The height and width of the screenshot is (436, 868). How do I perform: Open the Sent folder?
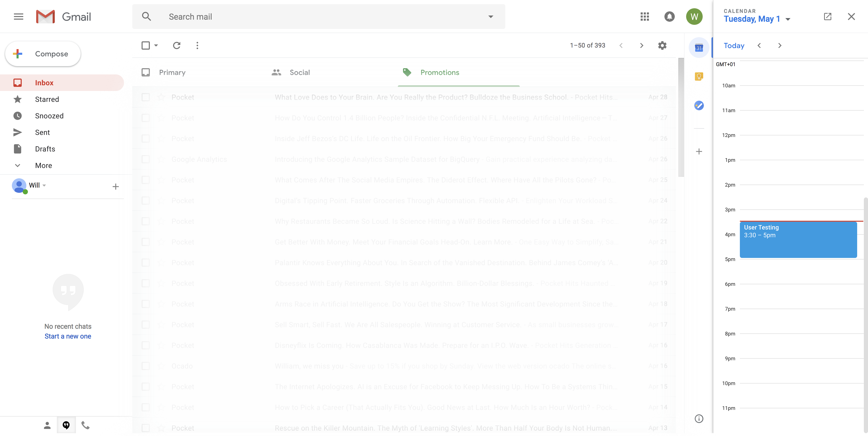pyautogui.click(x=62, y=132)
